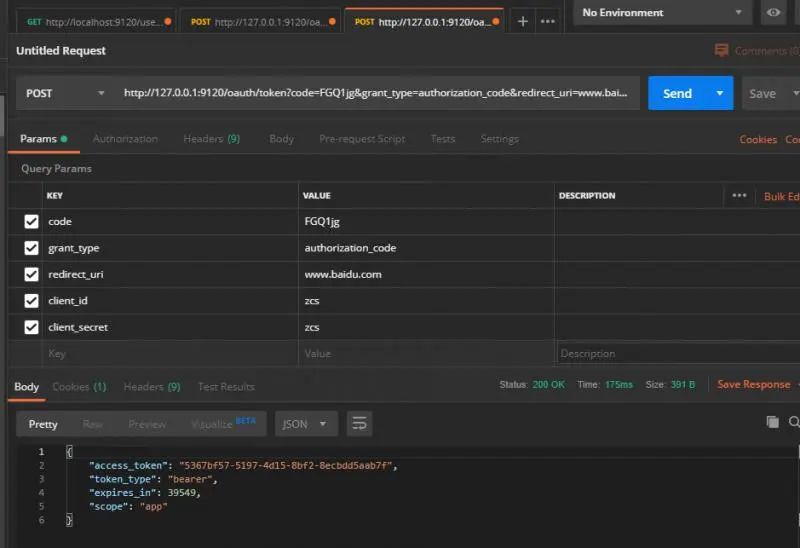Open a new request tab with plus icon
Screen dimensions: 800x548
(522, 21)
